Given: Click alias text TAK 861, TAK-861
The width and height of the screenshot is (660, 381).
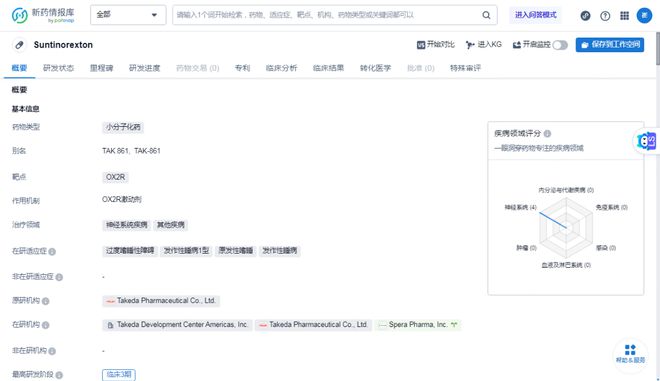Looking at the screenshot, I should [131, 151].
